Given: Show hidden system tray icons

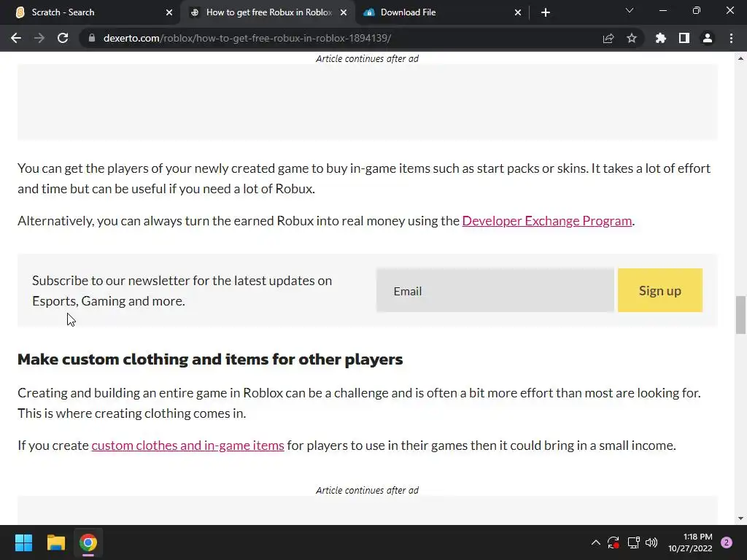Looking at the screenshot, I should click(595, 542).
